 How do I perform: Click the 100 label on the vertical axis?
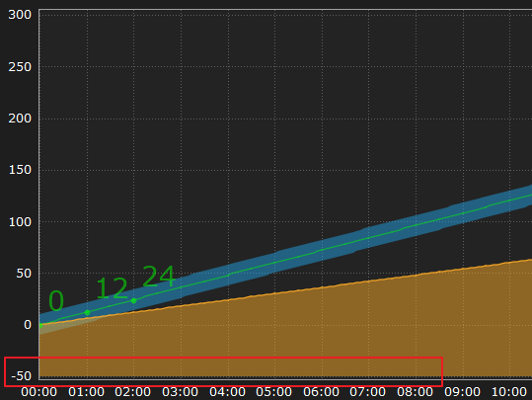[20, 222]
